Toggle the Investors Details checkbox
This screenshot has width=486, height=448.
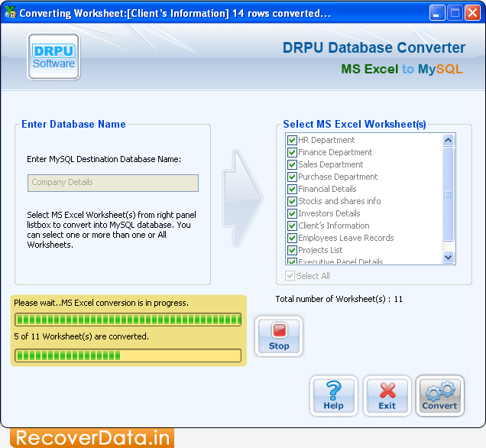(x=292, y=213)
